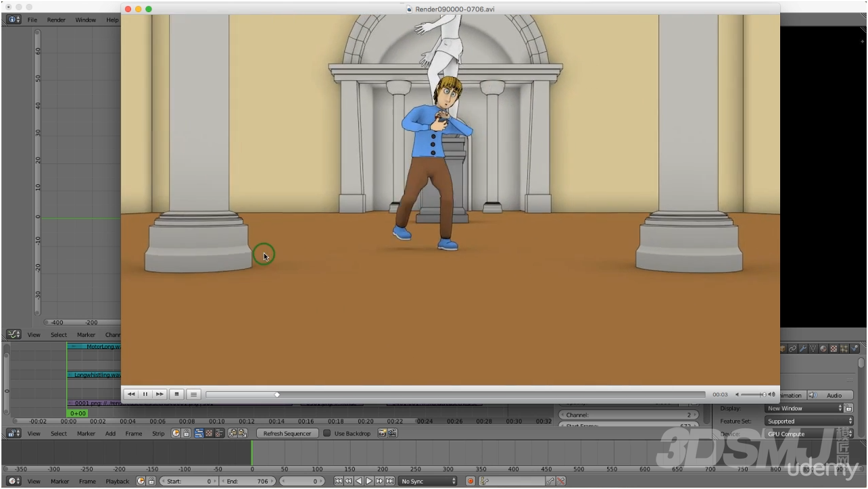868x489 pixels.
Task: Open the Sequencer Frame menu
Action: pyautogui.click(x=133, y=433)
